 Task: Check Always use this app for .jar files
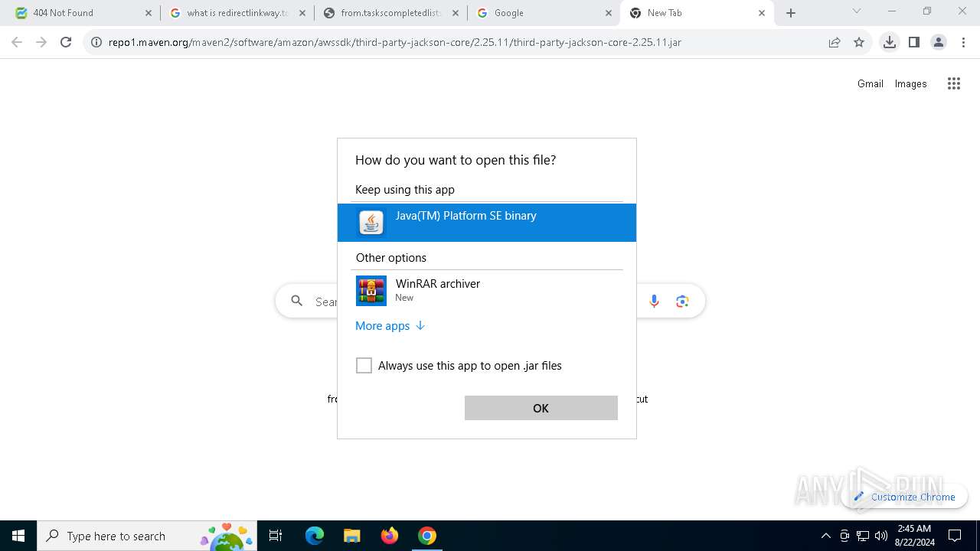[364, 366]
